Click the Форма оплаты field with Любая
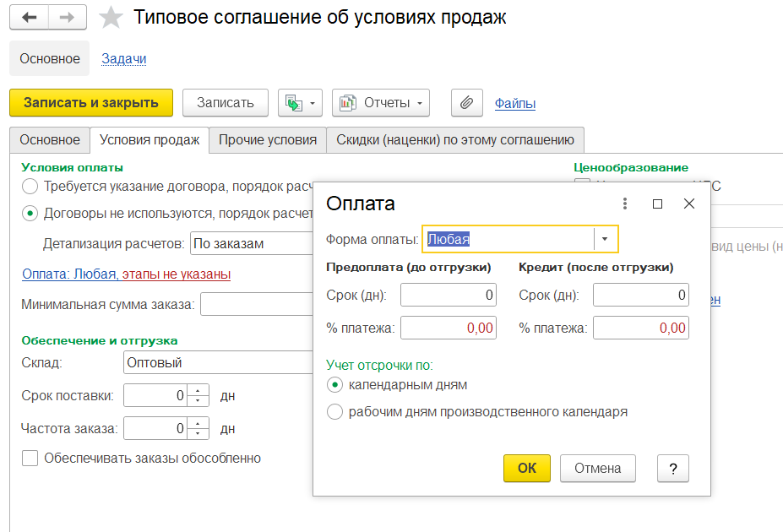Image resolution: width=783 pixels, height=532 pixels. [508, 239]
